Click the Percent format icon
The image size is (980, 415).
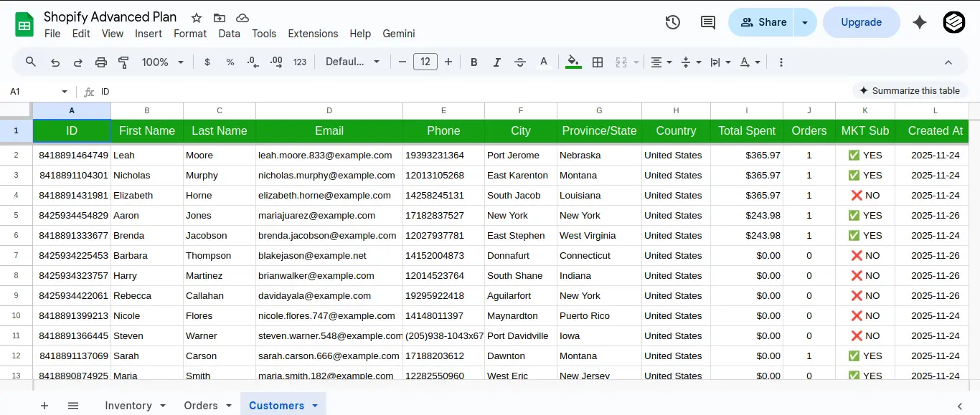pos(230,62)
